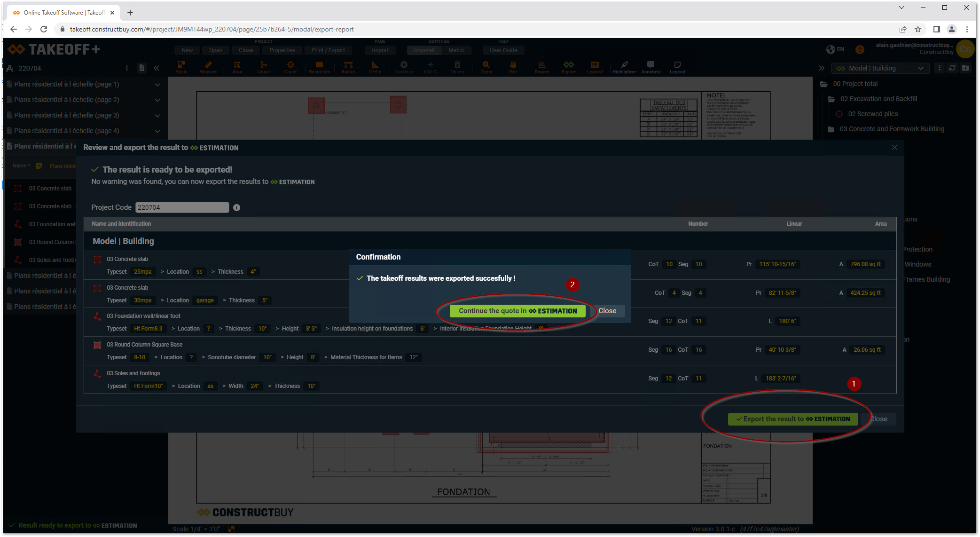Pick the Count tool
This screenshot has height=537, width=980.
(x=290, y=67)
